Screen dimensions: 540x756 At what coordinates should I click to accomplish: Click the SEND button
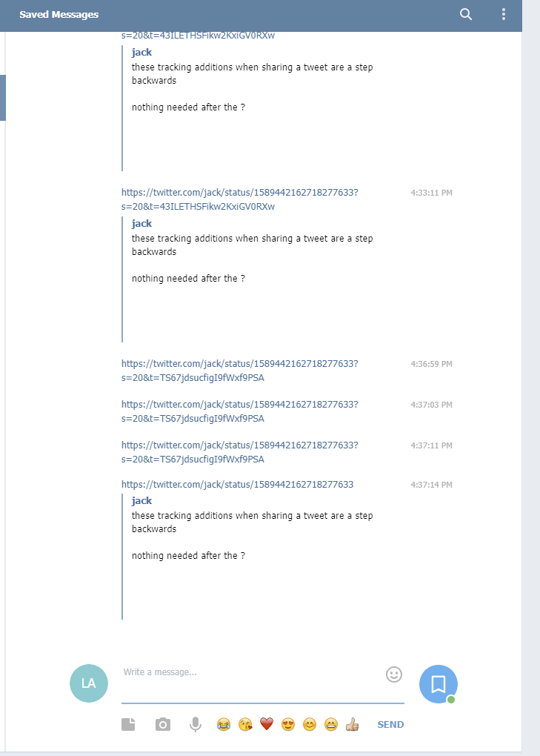[x=390, y=725]
